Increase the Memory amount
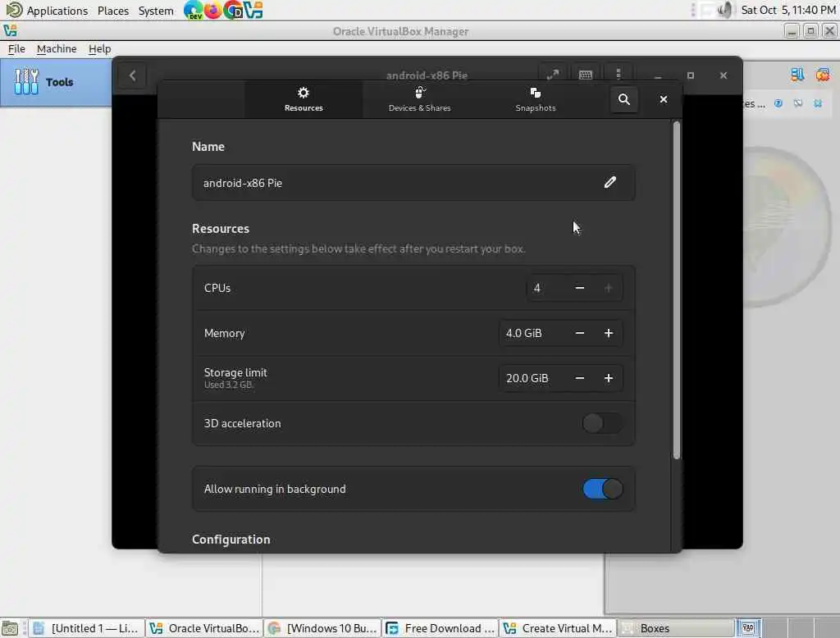Image resolution: width=840 pixels, height=638 pixels. [609, 333]
